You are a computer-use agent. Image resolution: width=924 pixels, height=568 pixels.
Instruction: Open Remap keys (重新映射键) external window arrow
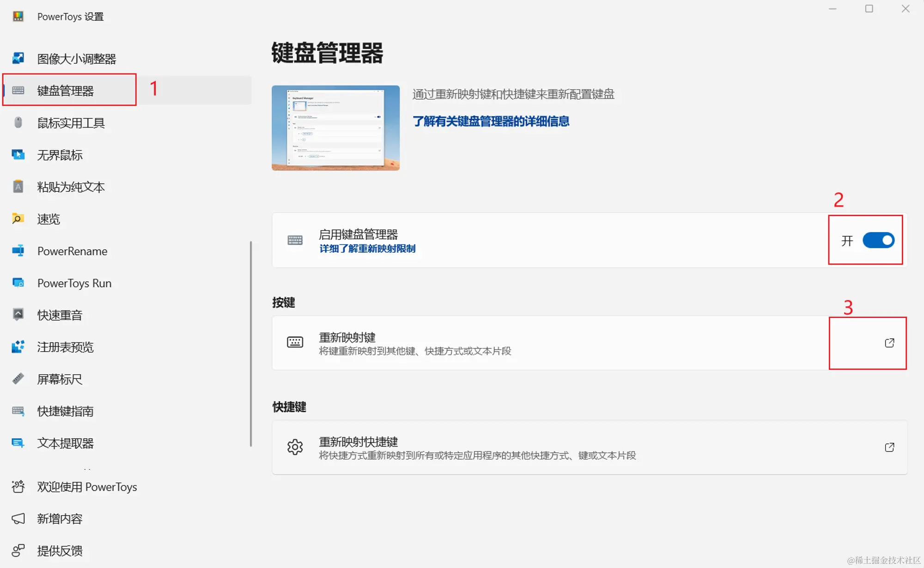[889, 343]
